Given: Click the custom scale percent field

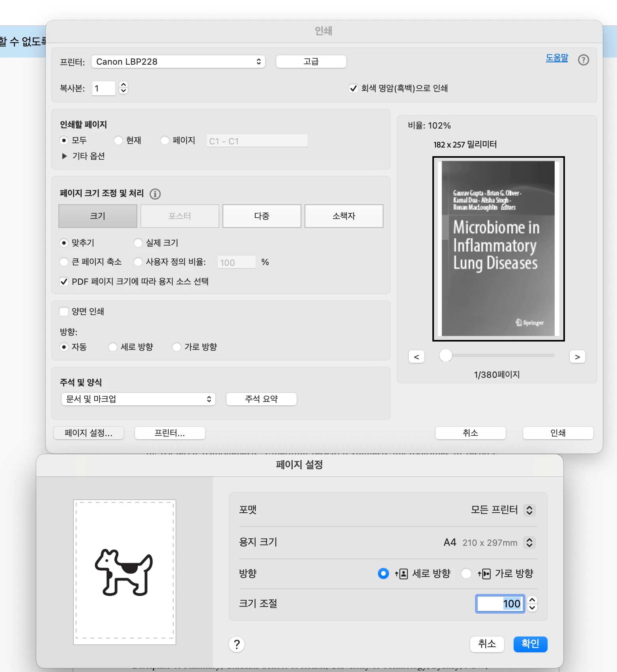Looking at the screenshot, I should (237, 262).
